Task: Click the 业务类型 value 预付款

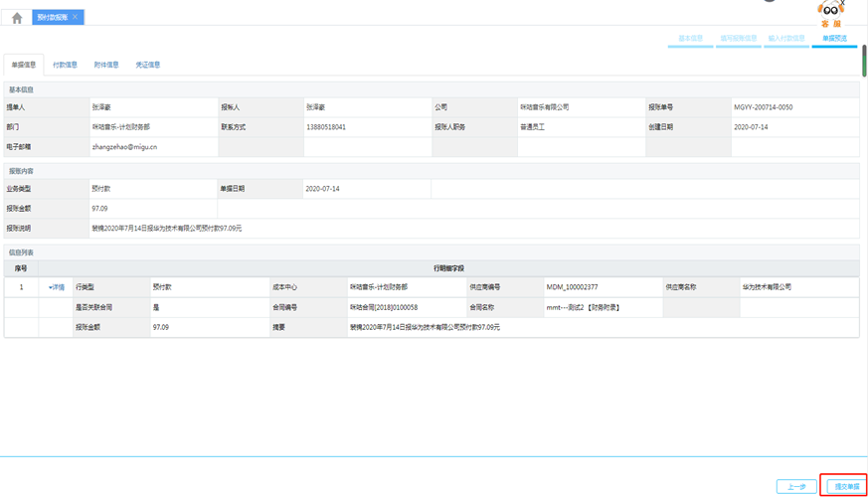Action: 101,189
